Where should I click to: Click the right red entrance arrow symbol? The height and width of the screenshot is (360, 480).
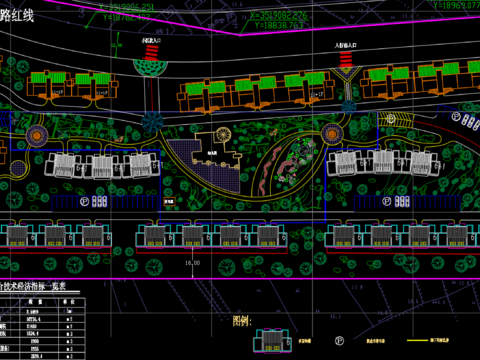pos(346,59)
